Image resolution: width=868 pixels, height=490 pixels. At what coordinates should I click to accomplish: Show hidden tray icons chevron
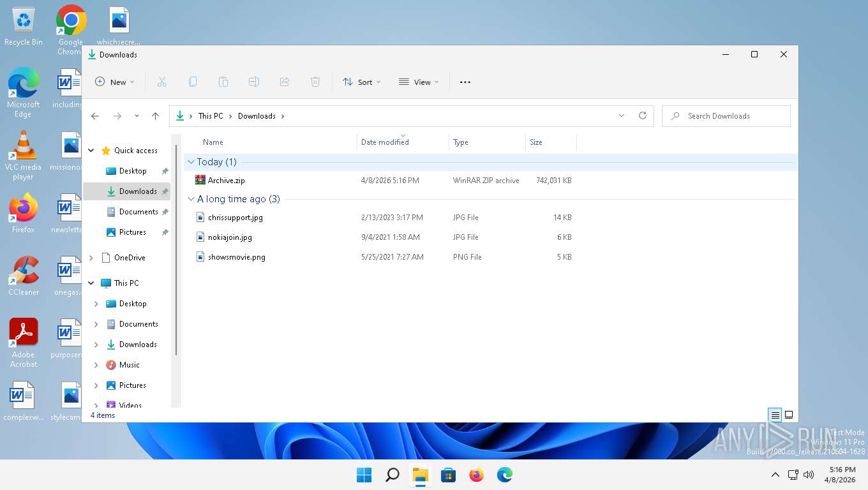pos(775,475)
